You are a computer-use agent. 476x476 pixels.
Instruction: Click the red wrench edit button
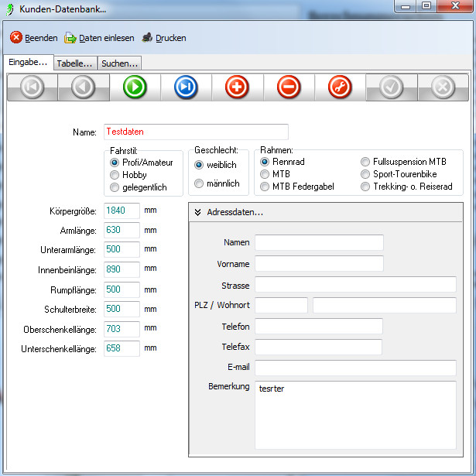point(340,87)
